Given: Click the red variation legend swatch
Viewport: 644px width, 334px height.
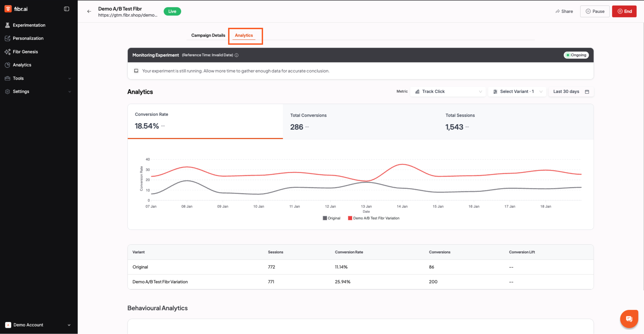Looking at the screenshot, I should 350,218.
